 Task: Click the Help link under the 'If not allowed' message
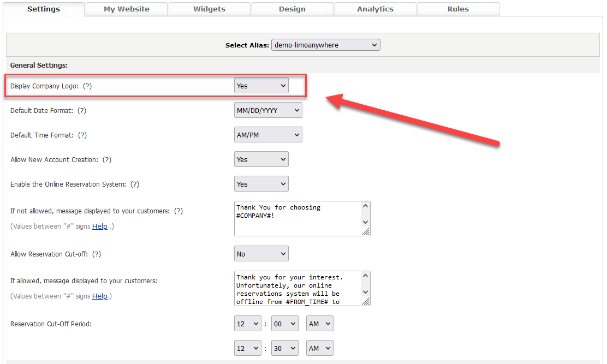[100, 226]
